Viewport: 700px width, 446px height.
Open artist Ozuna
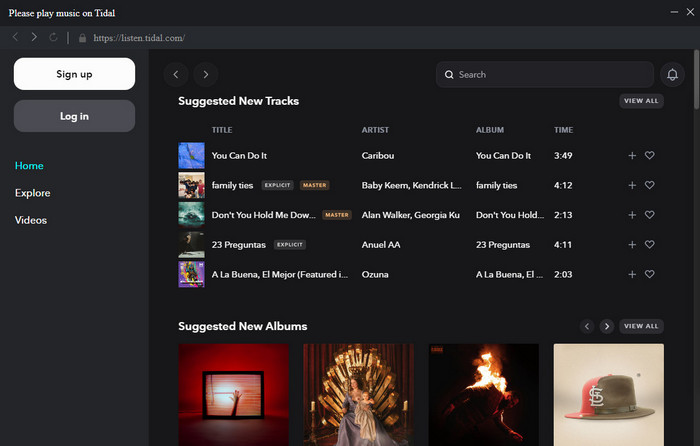click(375, 274)
